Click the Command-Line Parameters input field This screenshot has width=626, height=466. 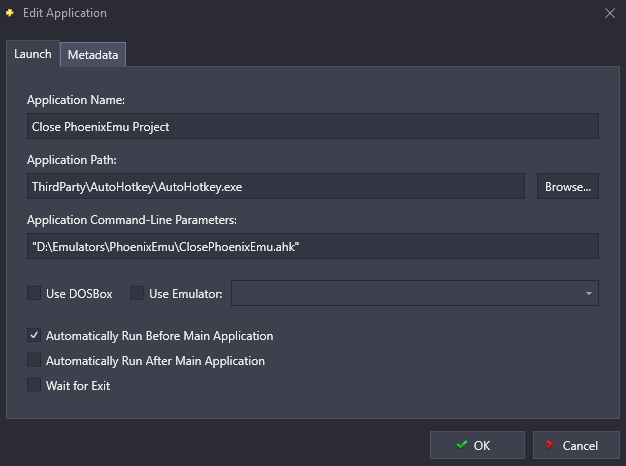[313, 246]
